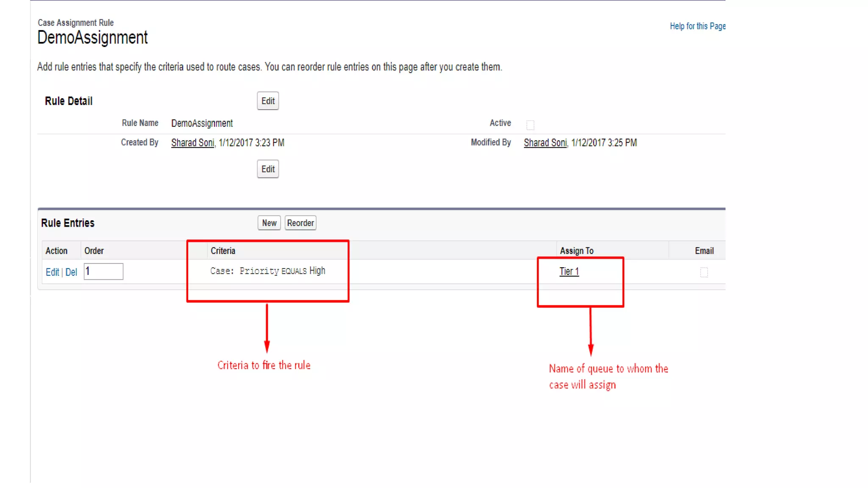The image size is (868, 488).
Task: Click the Rule Detail section heading
Action: click(69, 101)
